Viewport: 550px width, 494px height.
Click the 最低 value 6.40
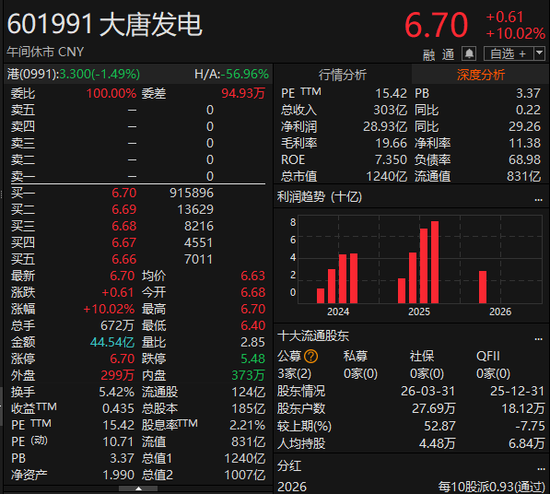[x=253, y=326]
